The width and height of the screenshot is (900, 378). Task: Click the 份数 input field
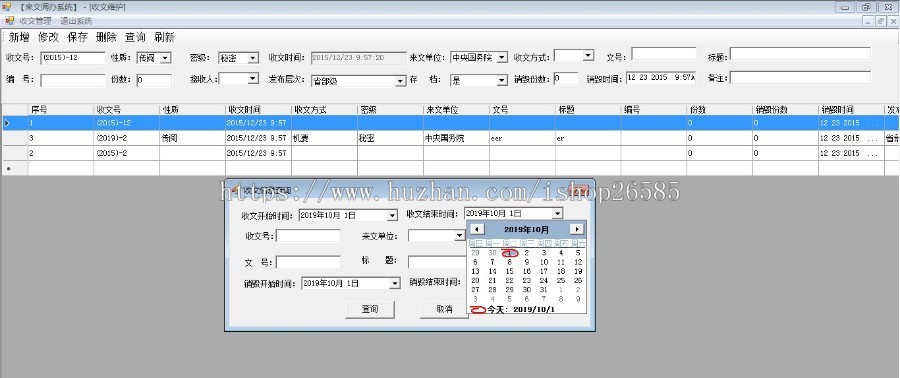(x=154, y=80)
